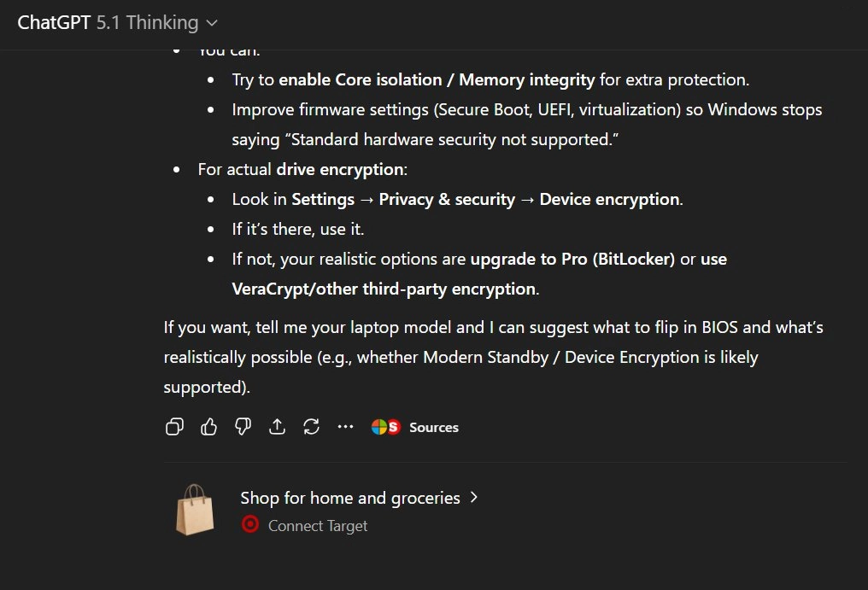Click "Shop for home and groceries" text
The width and height of the screenshot is (868, 590).
click(349, 498)
